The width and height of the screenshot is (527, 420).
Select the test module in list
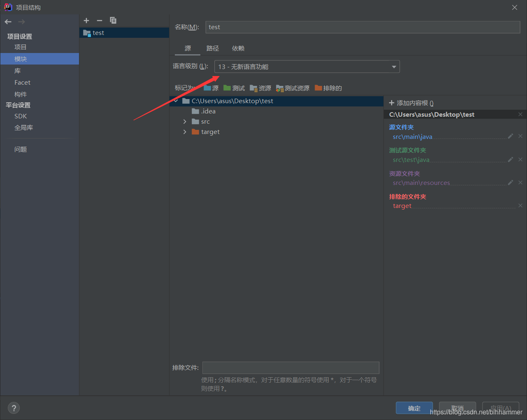(124, 33)
